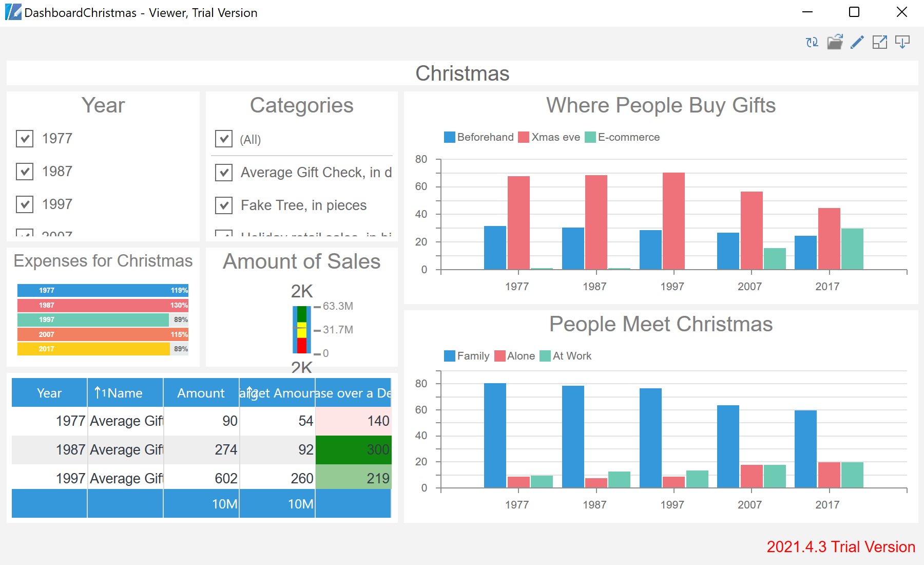Click the 1987 year cell in table

click(x=49, y=450)
